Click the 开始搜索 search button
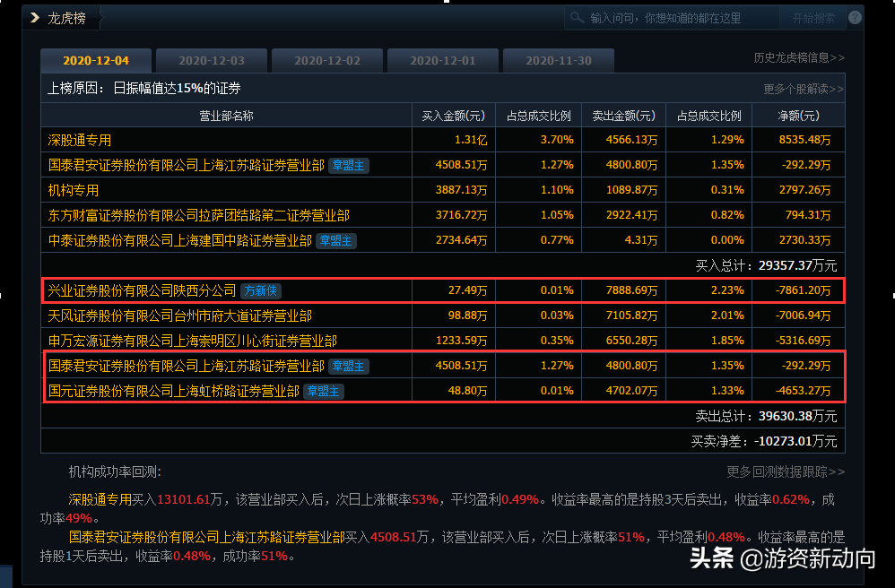The width and height of the screenshot is (895, 588). tap(813, 18)
